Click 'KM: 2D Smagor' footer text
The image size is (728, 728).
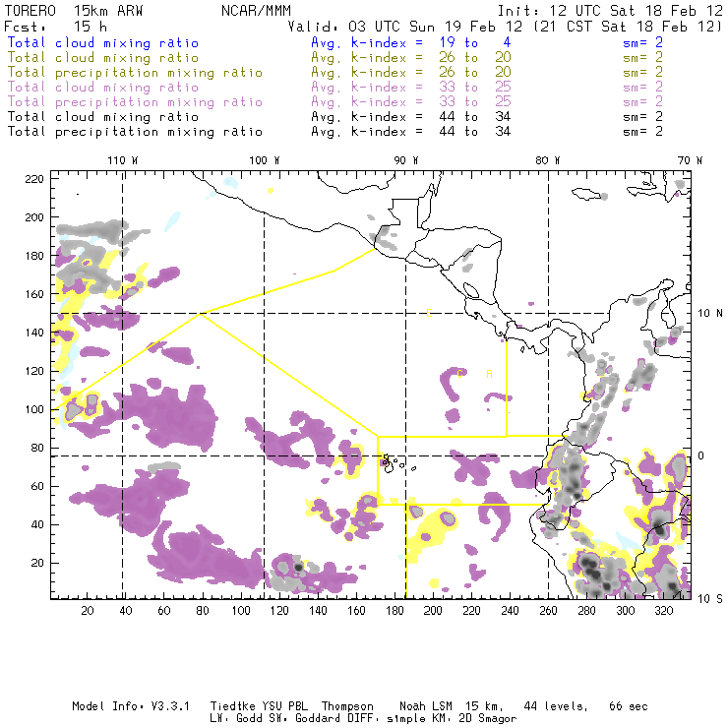pyautogui.click(x=474, y=718)
